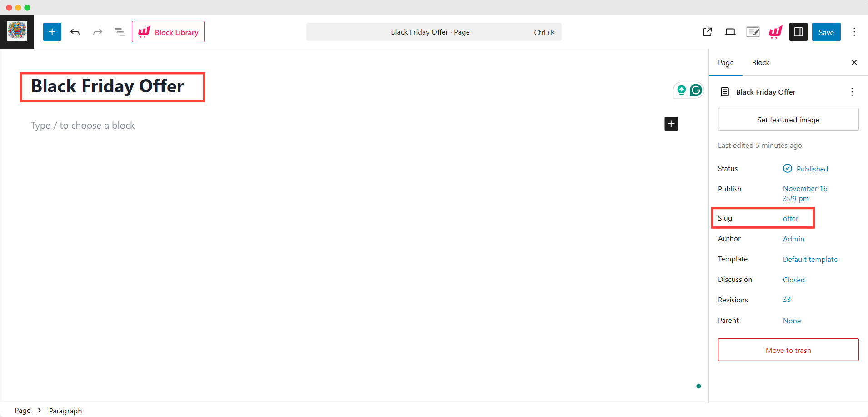Set a featured image

(x=788, y=119)
